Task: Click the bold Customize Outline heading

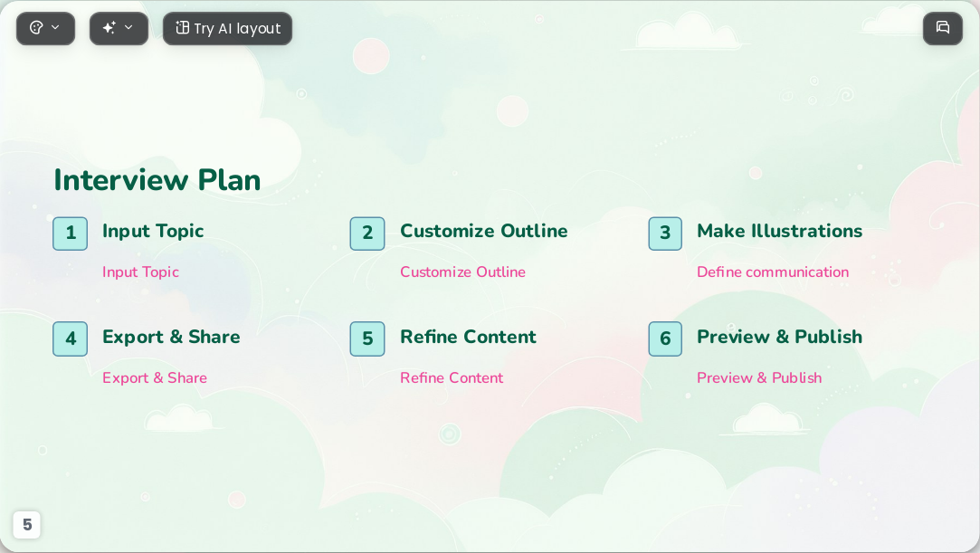Action: (x=484, y=231)
